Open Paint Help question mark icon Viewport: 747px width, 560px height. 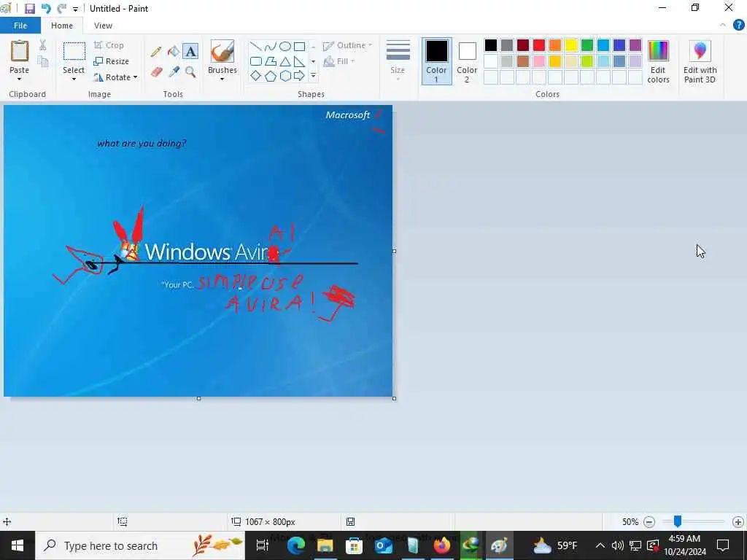(x=738, y=26)
